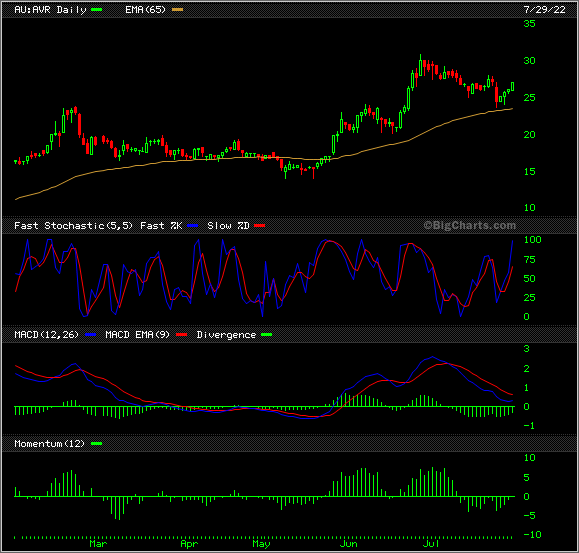Click the green AU:AVR Daily legend swatch
Screen dimensions: 579x553
[96, 10]
